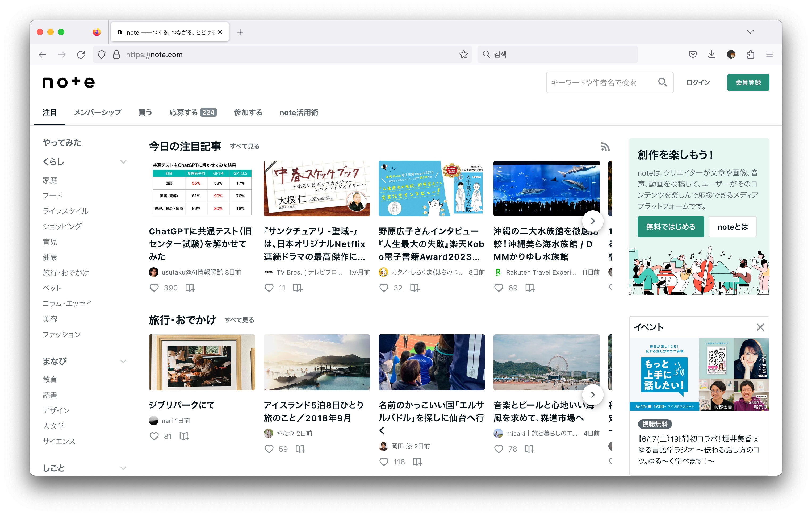
Task: Add ジブリパークにて article to magazine
Action: click(184, 436)
